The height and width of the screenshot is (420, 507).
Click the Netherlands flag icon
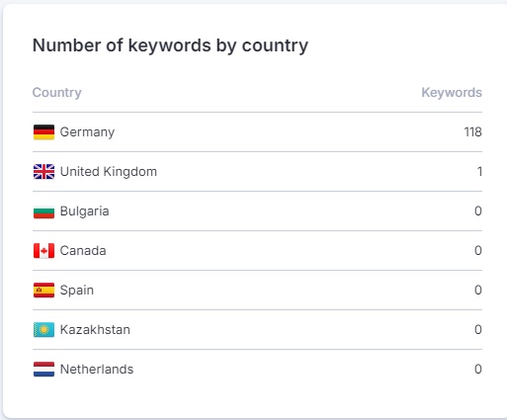coord(43,370)
